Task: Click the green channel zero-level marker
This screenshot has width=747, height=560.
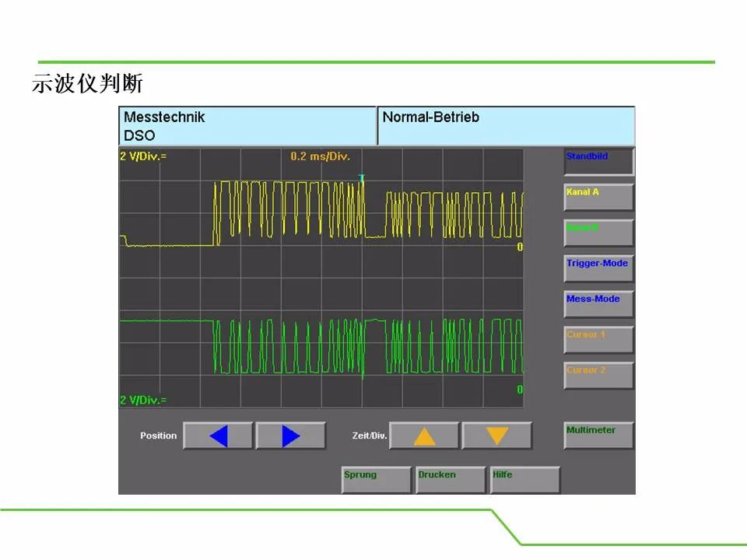Action: (x=520, y=390)
